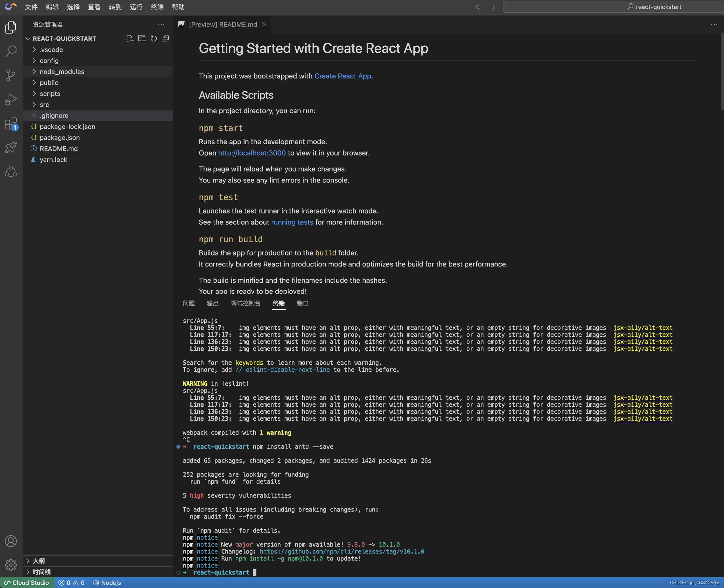The image size is (724, 588).
Task: Open the 查看 menu
Action: [94, 7]
